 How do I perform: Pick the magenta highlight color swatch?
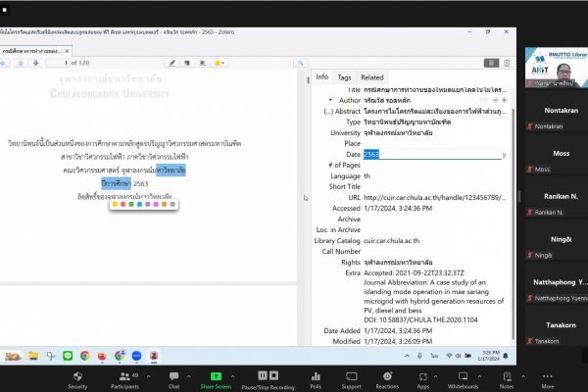pos(156,205)
